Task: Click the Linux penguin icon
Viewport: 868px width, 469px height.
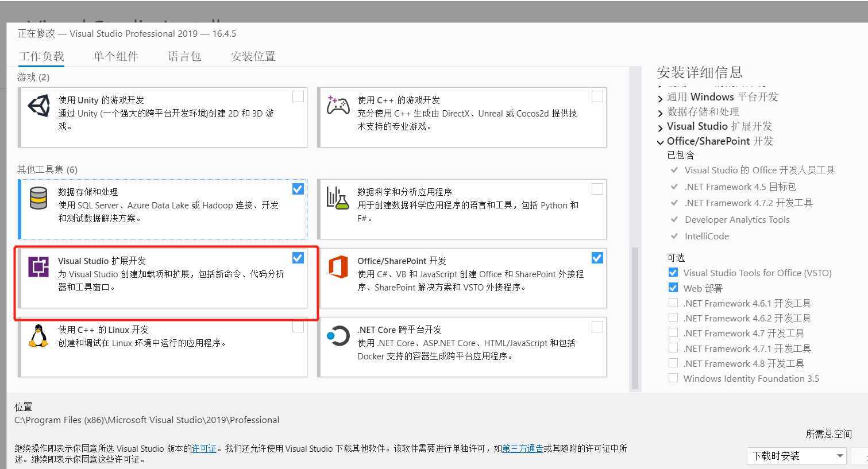Action: [38, 336]
